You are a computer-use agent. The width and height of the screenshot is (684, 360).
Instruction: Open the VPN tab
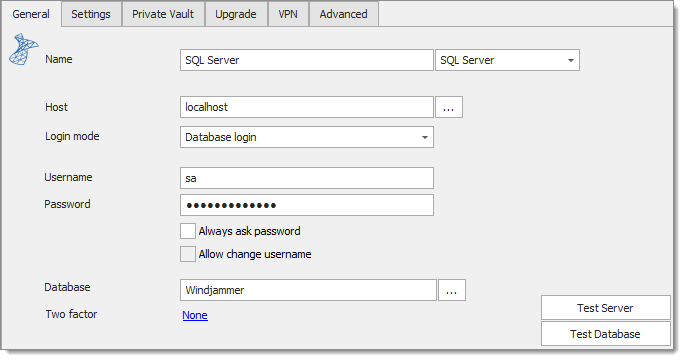click(x=288, y=14)
